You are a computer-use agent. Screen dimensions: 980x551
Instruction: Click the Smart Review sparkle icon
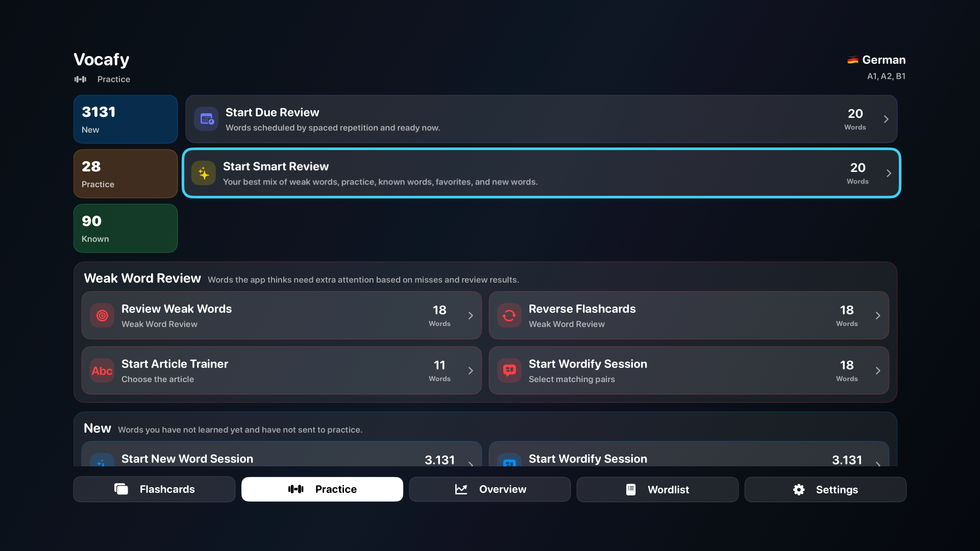pos(204,173)
